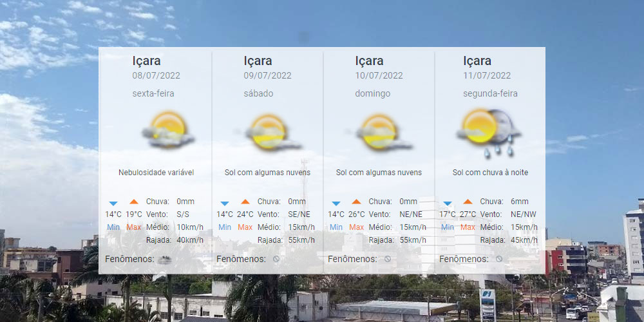Click the Min label in segunda-feira's card
The width and height of the screenshot is (644, 322).
pyautogui.click(x=447, y=227)
